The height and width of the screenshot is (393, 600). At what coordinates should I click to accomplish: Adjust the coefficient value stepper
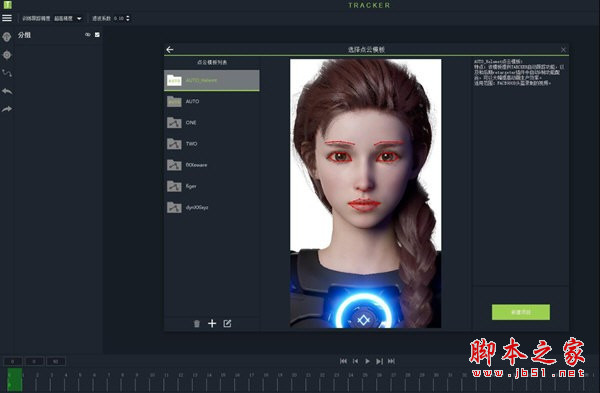point(128,18)
